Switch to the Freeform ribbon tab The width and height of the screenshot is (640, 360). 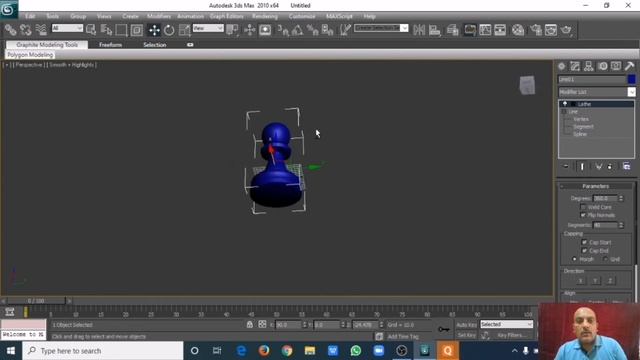click(x=111, y=45)
